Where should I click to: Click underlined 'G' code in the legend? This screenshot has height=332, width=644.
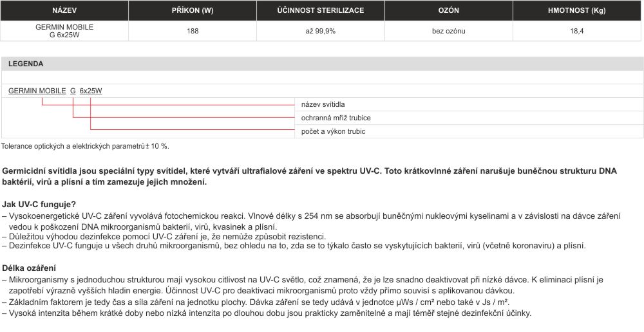point(73,91)
